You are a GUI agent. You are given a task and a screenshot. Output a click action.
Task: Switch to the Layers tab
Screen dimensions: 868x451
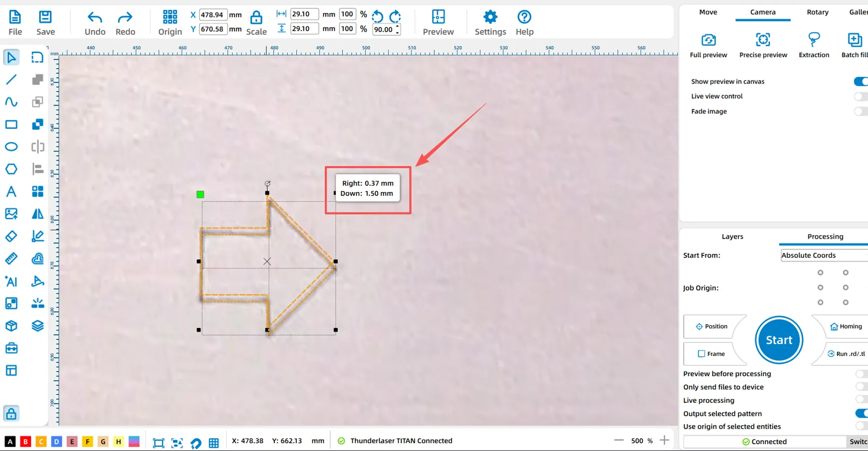pos(732,237)
